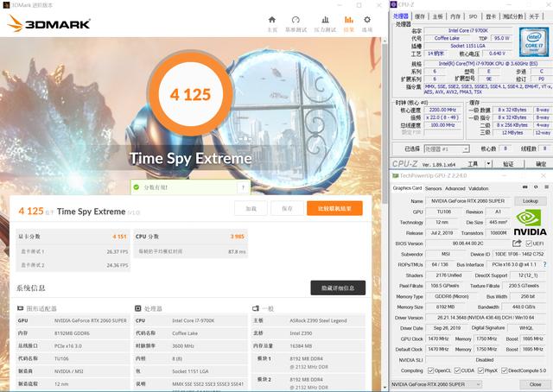Switch to GPU-Z Validation tab
Viewport: 553px width, 392px height.
(478, 188)
